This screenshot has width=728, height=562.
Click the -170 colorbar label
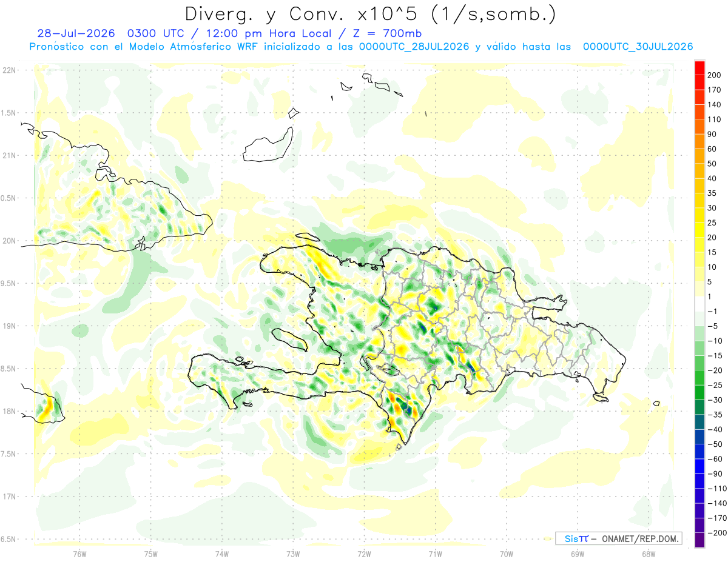718,518
